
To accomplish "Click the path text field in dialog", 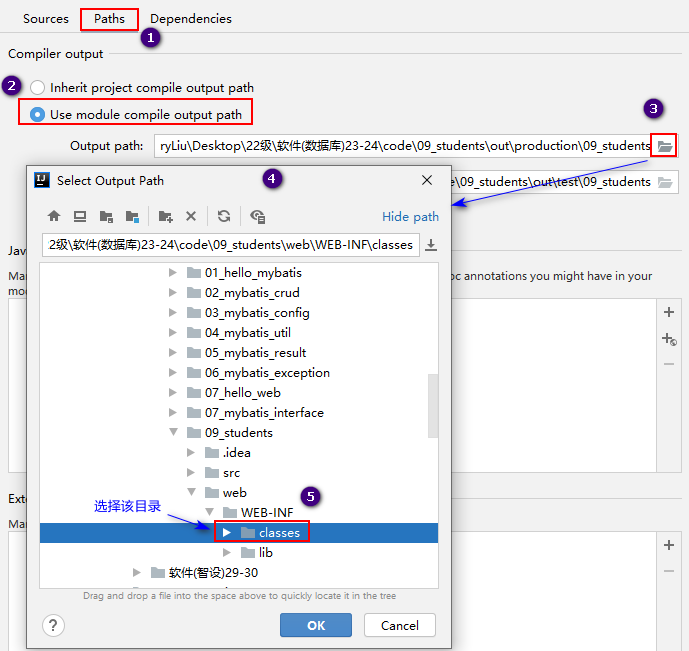I will [x=230, y=245].
